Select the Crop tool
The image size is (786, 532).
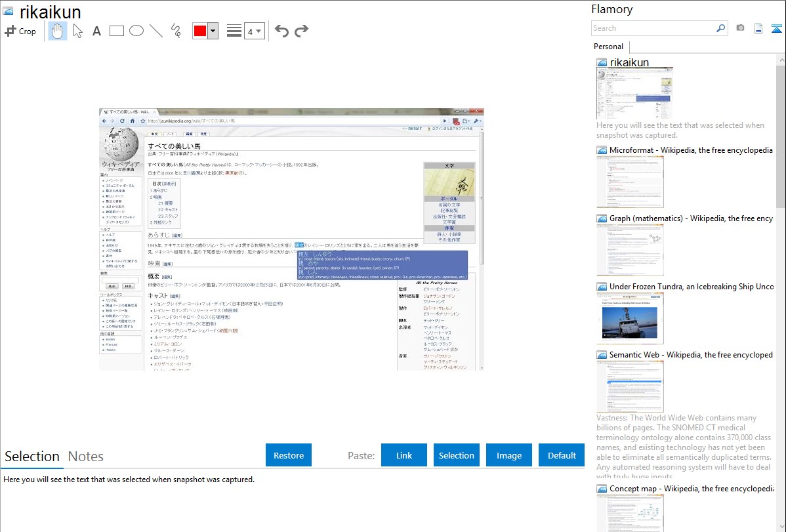pos(20,31)
